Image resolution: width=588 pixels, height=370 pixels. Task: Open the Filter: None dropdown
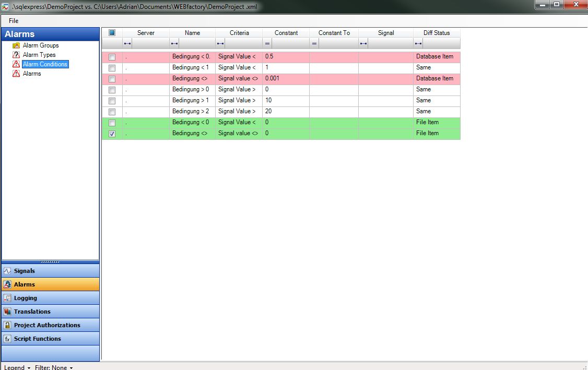(53, 367)
